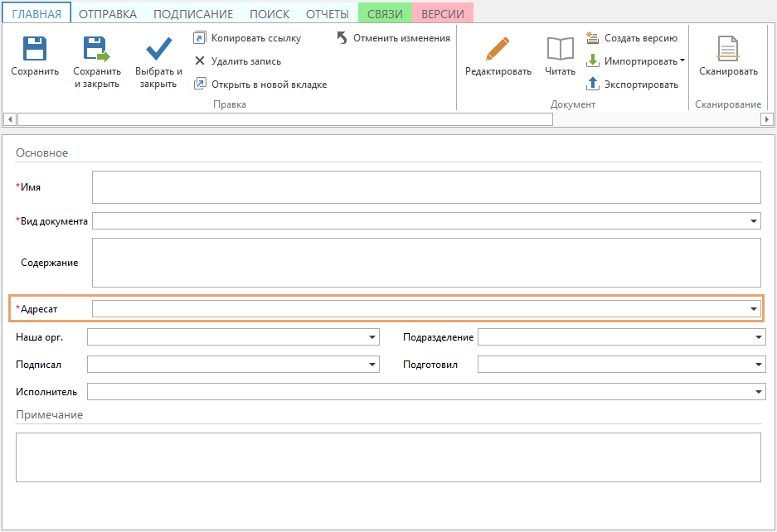
Task: Click the ribbon horizontal scrollbar right arrow
Action: (767, 119)
